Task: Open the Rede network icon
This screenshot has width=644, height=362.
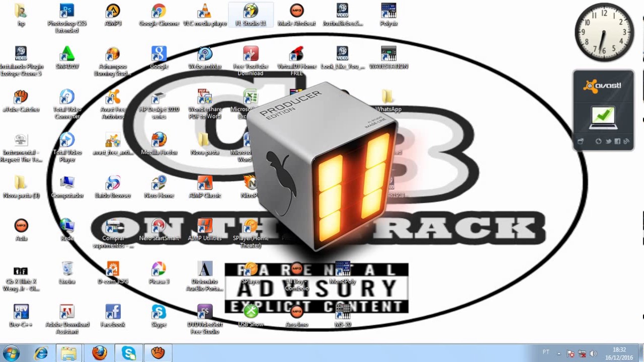Action: point(67,229)
